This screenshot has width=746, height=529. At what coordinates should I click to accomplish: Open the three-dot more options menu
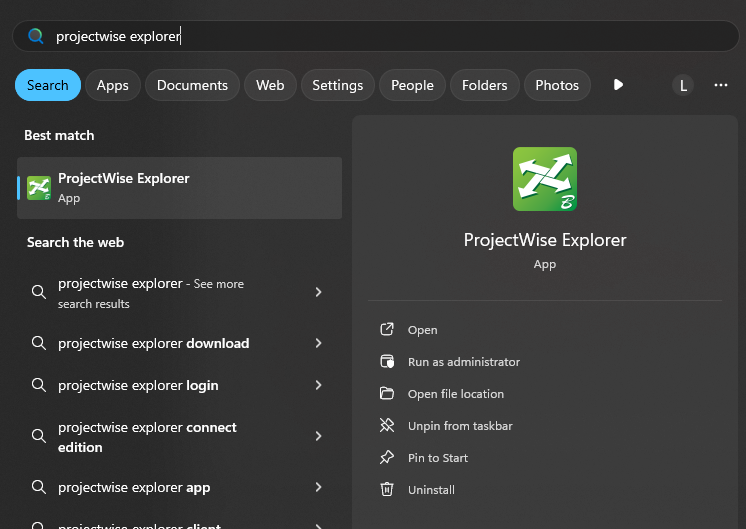(721, 85)
